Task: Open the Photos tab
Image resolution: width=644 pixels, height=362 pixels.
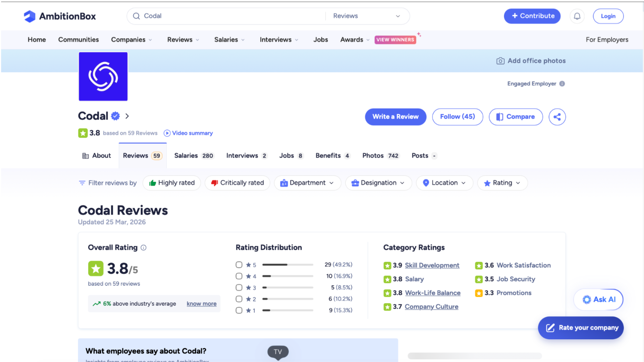Action: [x=380, y=156]
